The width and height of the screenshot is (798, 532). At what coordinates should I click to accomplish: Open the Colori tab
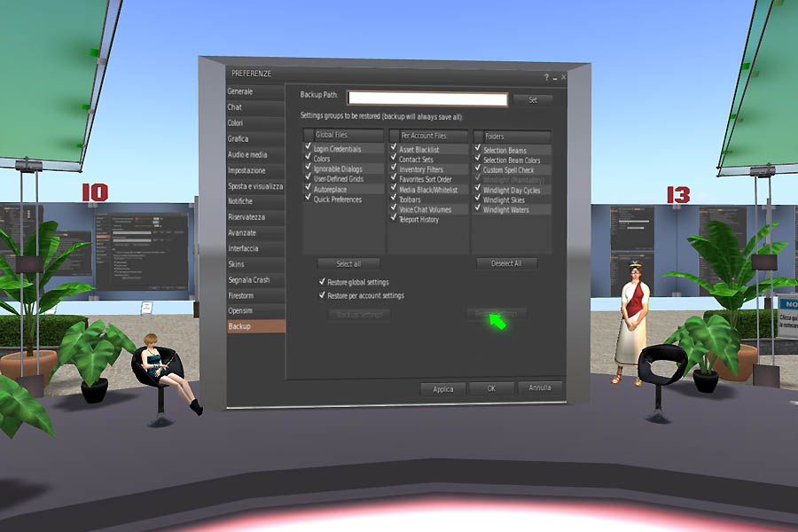[255, 123]
